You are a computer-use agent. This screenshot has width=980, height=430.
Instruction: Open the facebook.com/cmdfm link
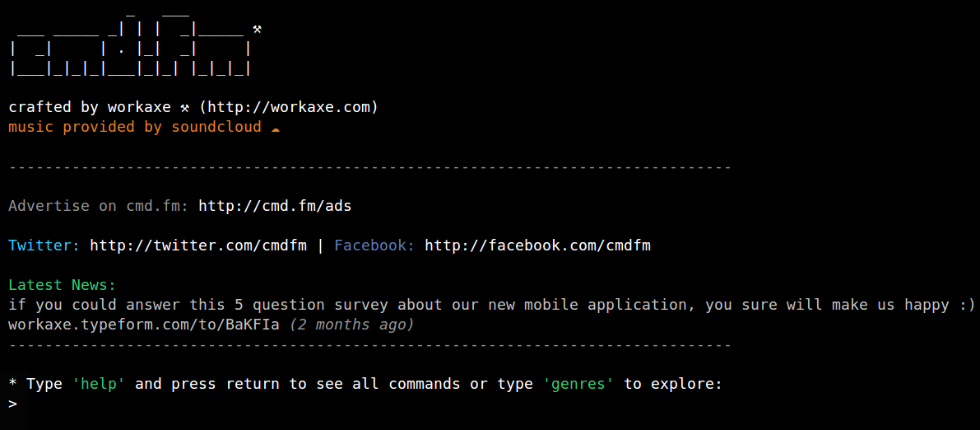537,245
